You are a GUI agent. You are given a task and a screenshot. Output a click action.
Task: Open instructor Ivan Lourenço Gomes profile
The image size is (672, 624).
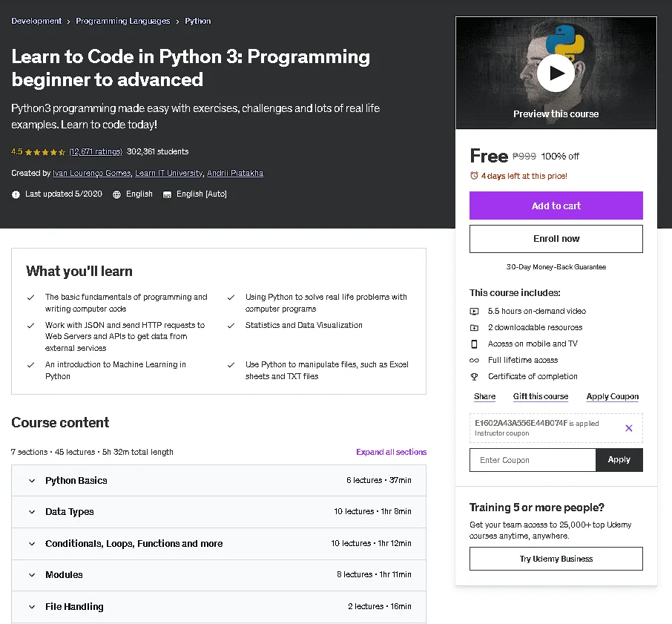pyautogui.click(x=92, y=173)
